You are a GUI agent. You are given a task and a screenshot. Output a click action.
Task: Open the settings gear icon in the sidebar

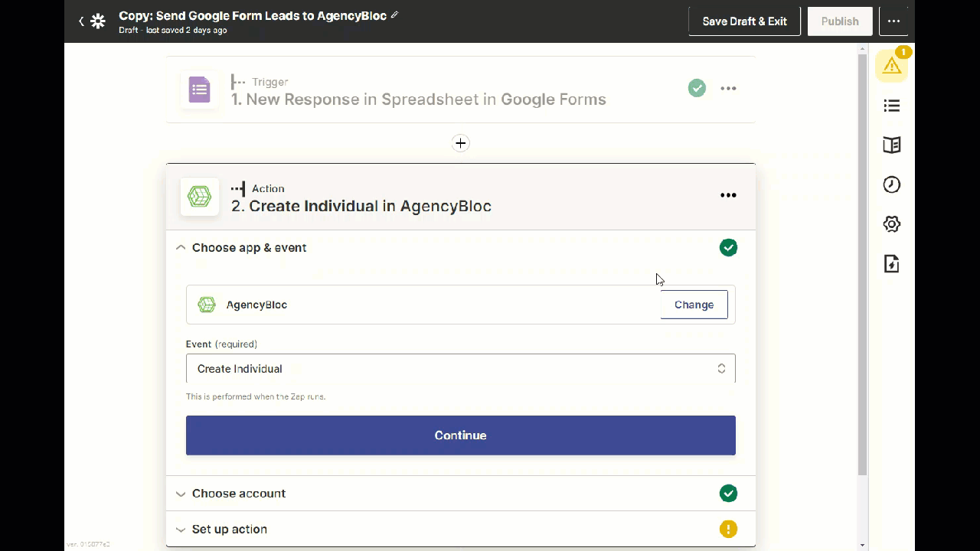click(892, 224)
